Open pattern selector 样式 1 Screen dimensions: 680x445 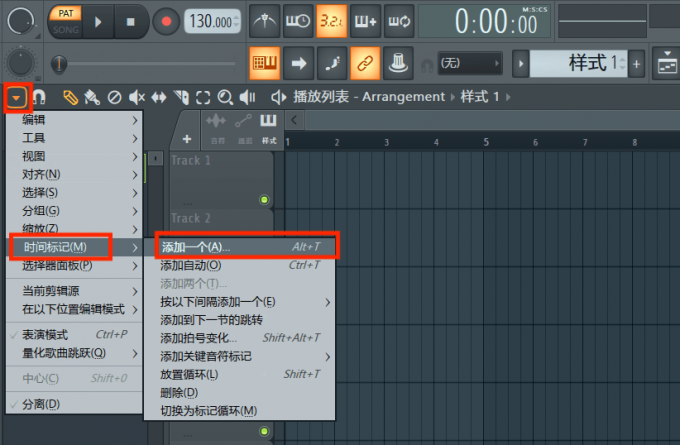click(578, 63)
